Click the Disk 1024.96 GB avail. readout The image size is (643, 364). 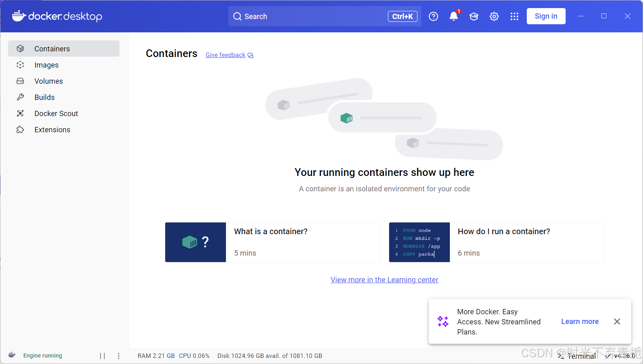click(x=270, y=356)
